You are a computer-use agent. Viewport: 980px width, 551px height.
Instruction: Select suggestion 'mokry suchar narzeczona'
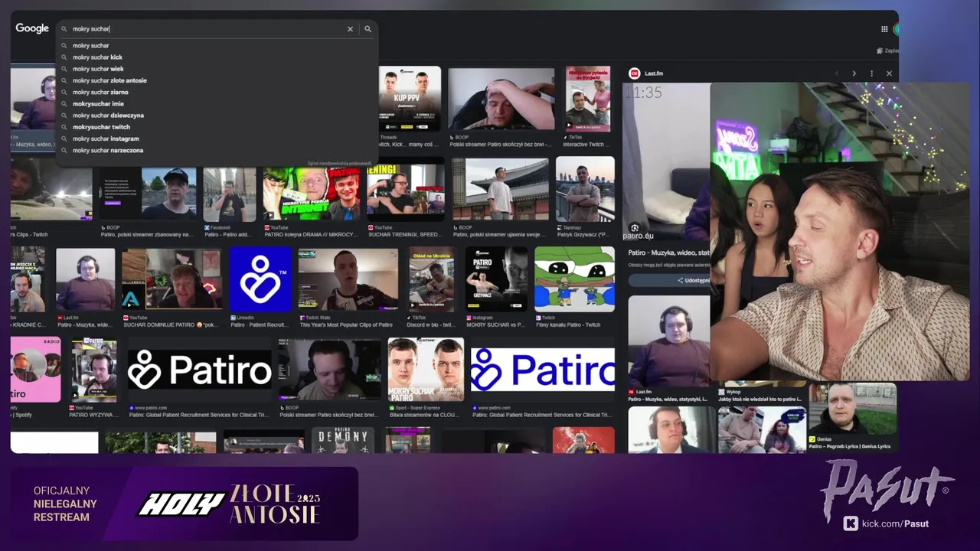pos(216,151)
